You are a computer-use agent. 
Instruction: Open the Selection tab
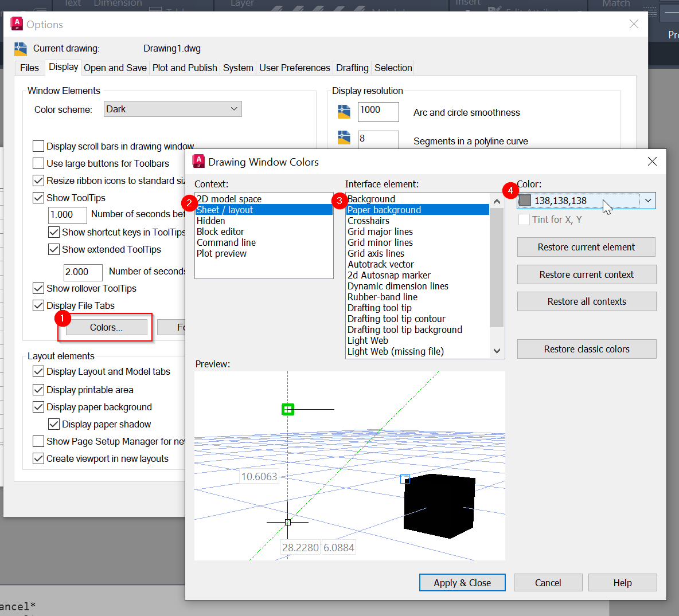(x=392, y=68)
